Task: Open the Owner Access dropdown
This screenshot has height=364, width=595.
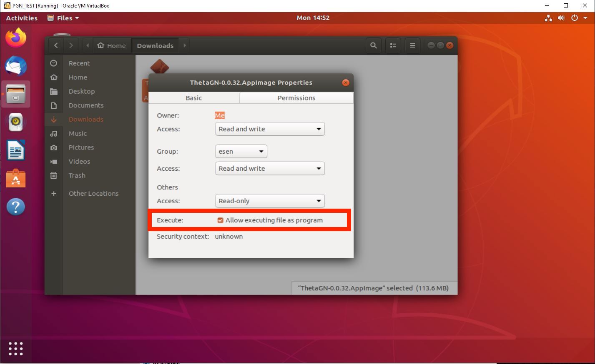Action: (270, 129)
